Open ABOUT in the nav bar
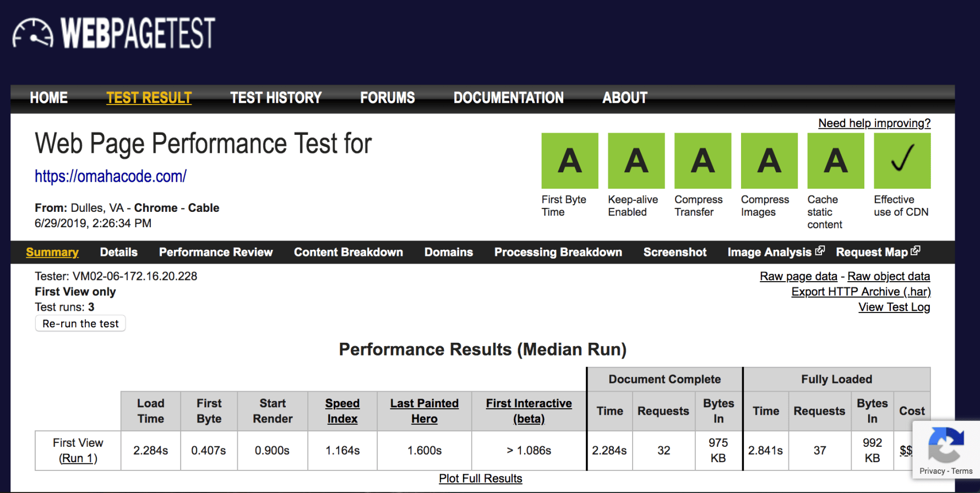The image size is (980, 493). pyautogui.click(x=625, y=98)
